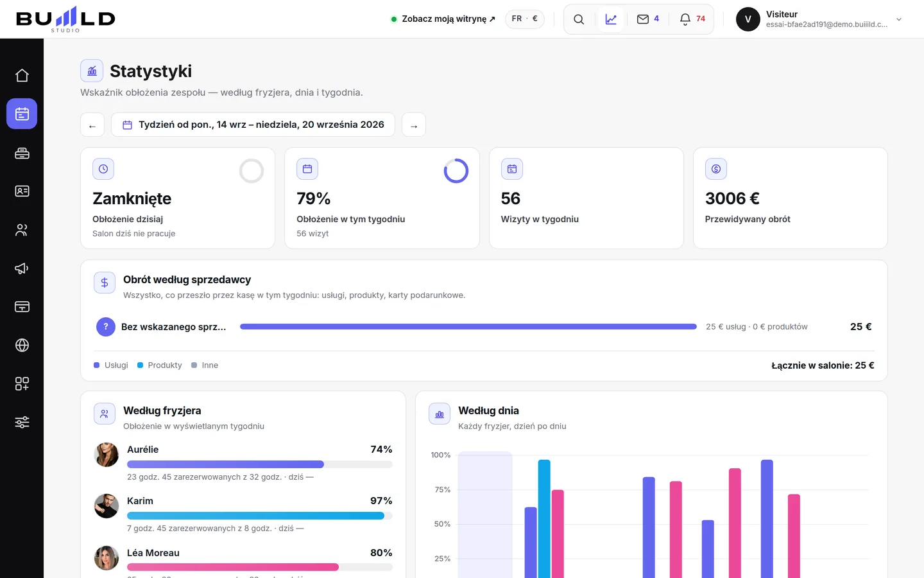Click the dollar icon beside Obrót według sprzedawcy
924x578 pixels.
coord(105,283)
